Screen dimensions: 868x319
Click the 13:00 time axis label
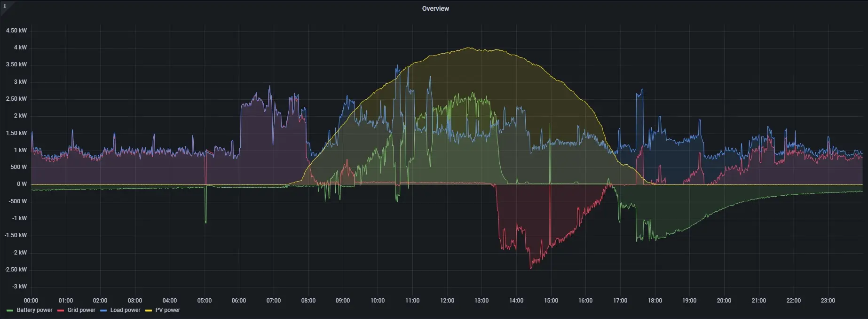tap(481, 301)
